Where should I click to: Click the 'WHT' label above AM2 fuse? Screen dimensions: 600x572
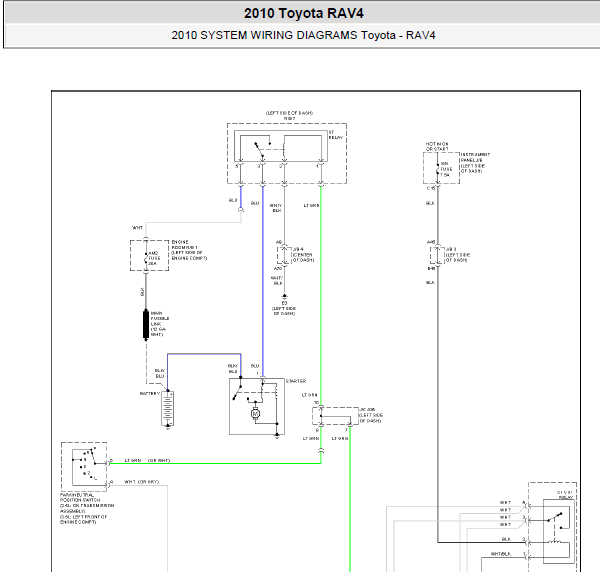coord(137,228)
